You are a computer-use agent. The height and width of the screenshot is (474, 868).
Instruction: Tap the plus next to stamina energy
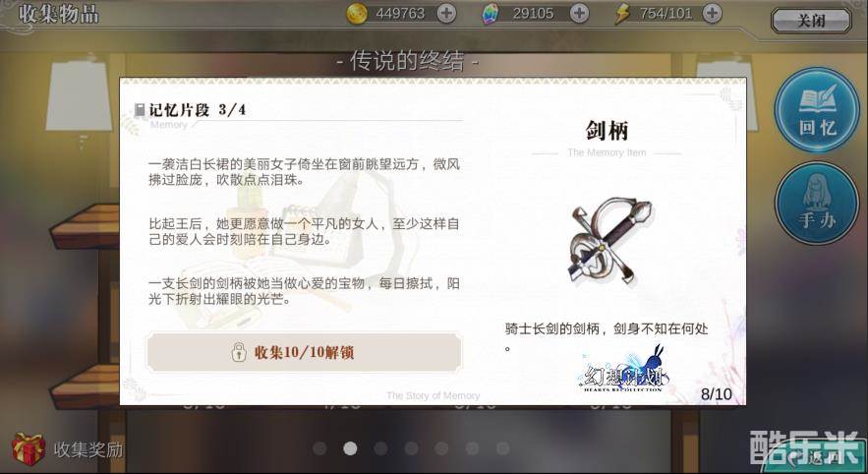pos(713,14)
